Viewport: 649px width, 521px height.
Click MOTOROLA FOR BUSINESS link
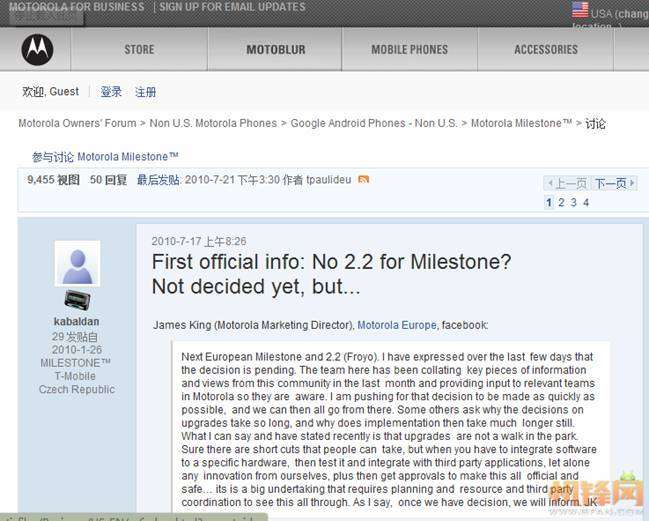pos(77,7)
